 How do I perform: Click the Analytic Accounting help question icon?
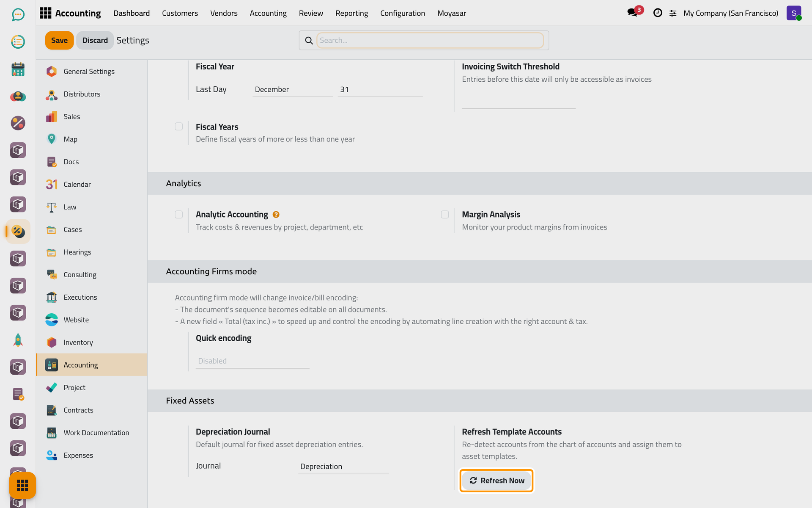coord(276,215)
